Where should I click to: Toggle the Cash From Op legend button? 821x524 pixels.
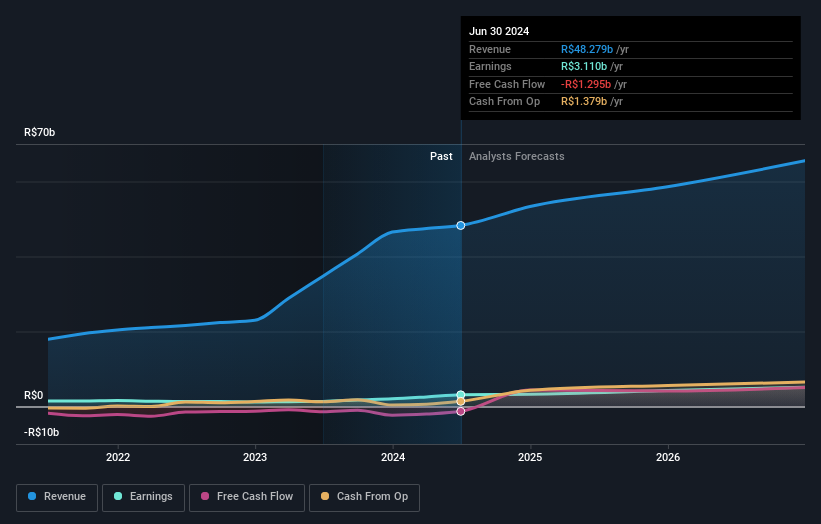point(364,497)
